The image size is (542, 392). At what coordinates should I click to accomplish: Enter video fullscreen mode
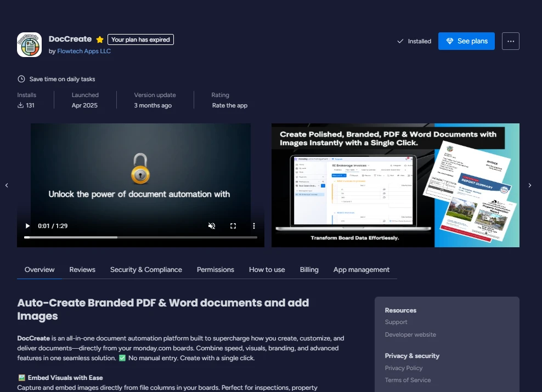coord(233,226)
